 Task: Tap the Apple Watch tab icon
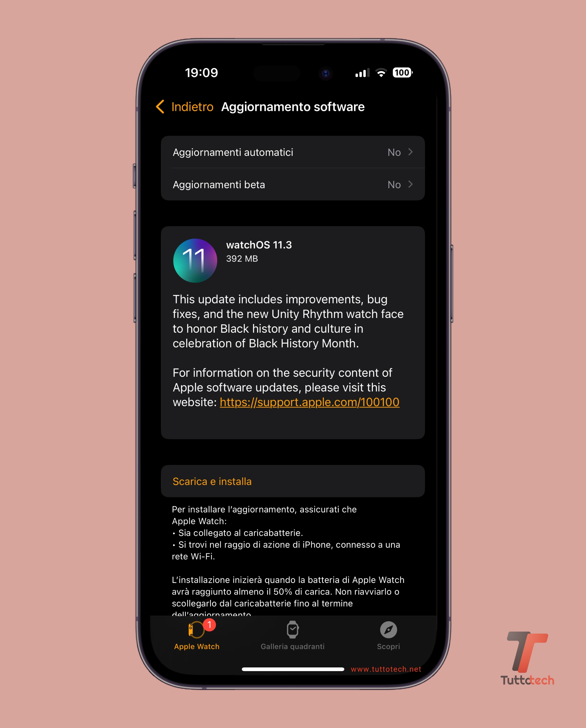(201, 633)
